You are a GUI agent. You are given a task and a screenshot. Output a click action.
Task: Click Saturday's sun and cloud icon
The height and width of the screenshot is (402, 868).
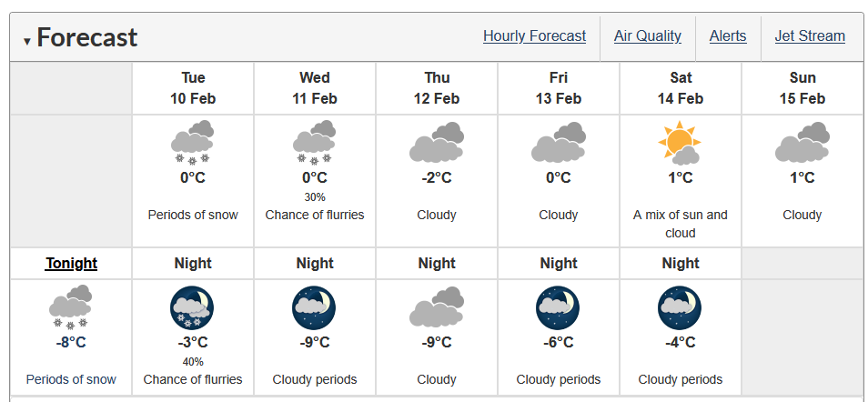[680, 143]
